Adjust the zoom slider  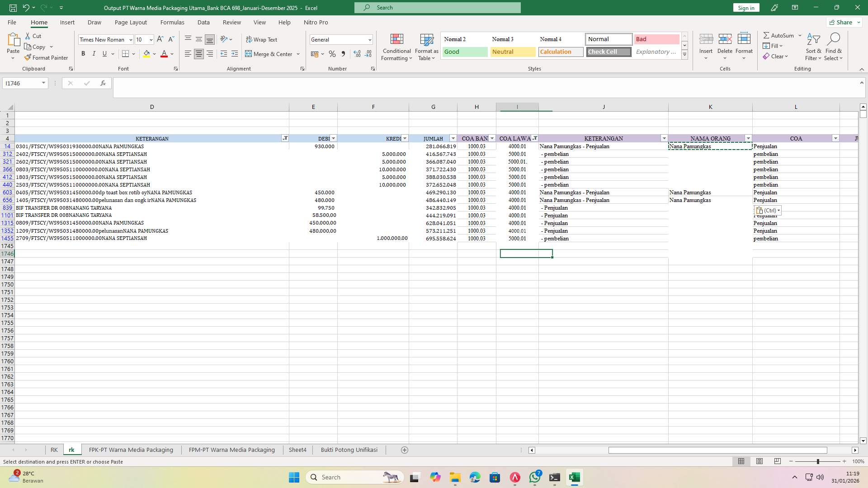pyautogui.click(x=818, y=461)
